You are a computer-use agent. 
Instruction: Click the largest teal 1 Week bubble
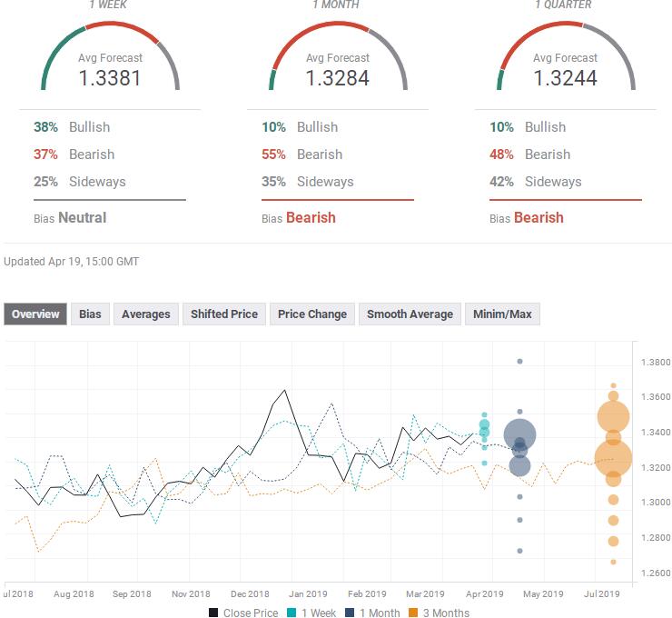click(x=485, y=425)
